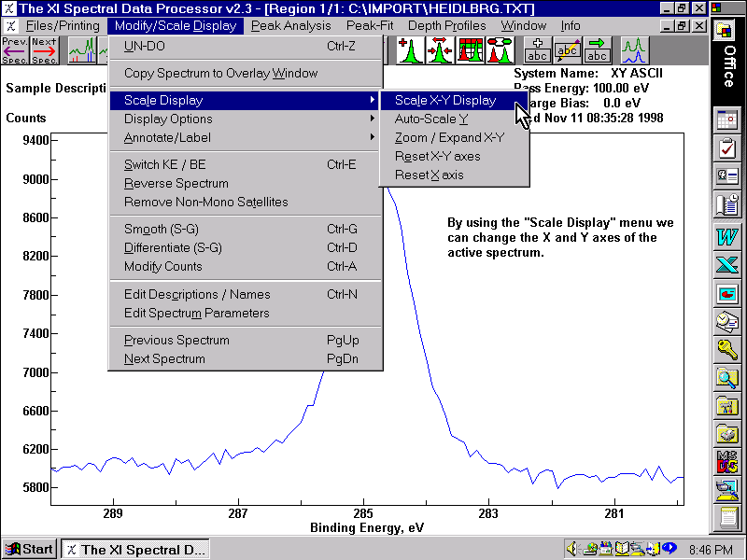Viewport: 747px width, 560px height.
Task: Launch Excel from the Office shortcut bar
Action: 726,264
